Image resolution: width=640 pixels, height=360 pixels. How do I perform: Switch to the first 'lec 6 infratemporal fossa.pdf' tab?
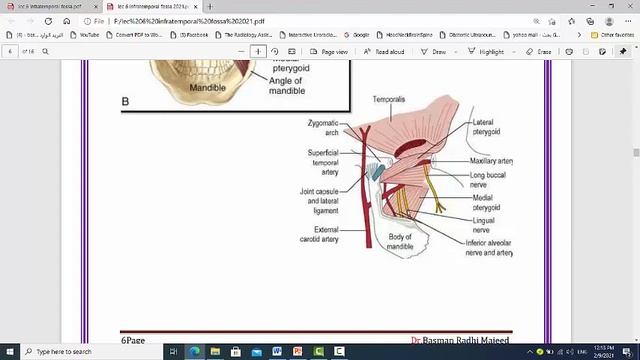point(51,7)
